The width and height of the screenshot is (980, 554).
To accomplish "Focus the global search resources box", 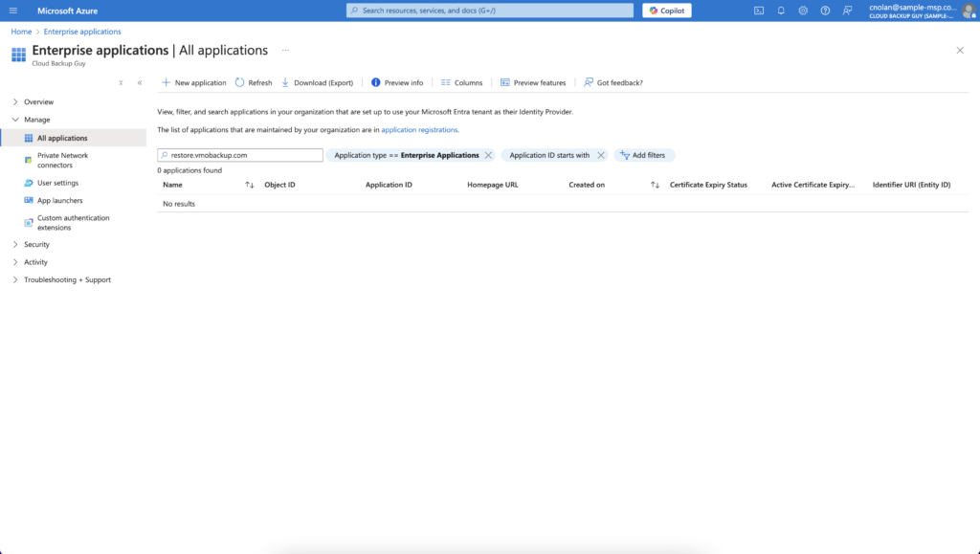I will (489, 11).
